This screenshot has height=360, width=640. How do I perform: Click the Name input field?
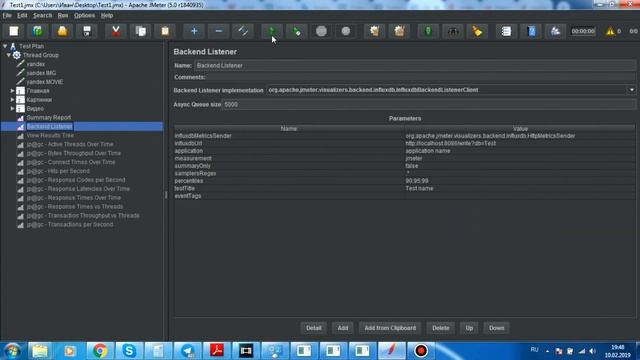tap(415, 65)
